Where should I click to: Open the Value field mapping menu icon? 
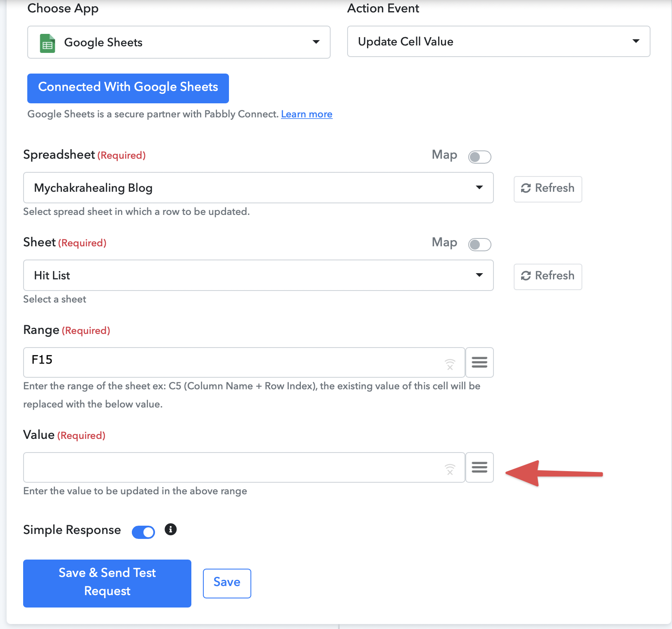[x=479, y=467]
